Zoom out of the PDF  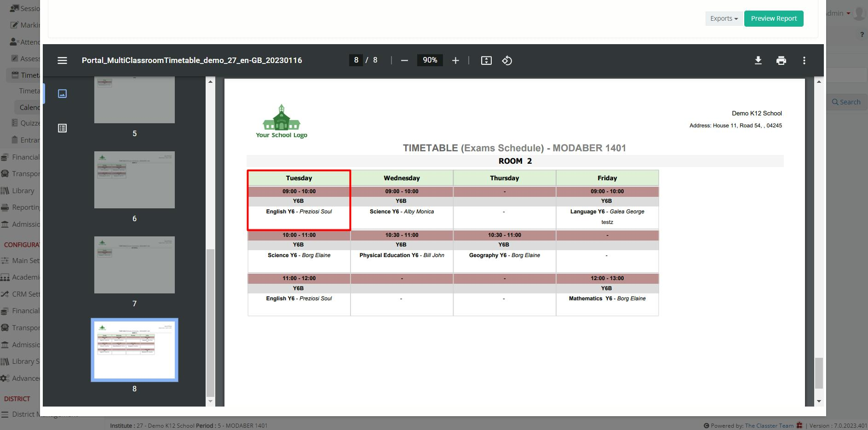(404, 60)
